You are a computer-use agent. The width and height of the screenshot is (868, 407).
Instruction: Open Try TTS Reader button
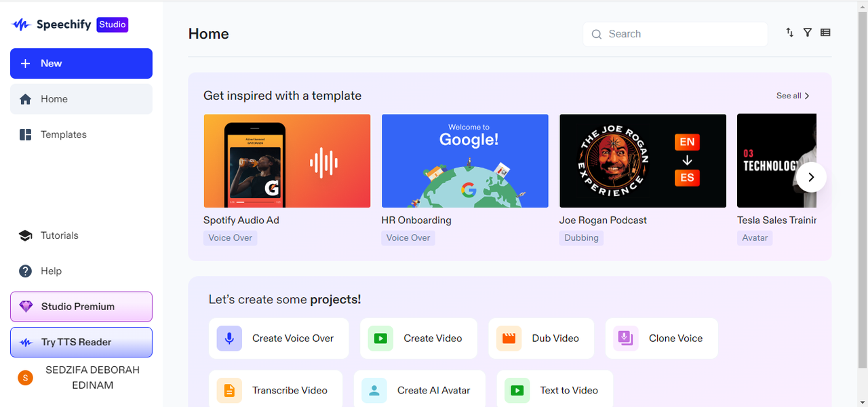point(81,342)
